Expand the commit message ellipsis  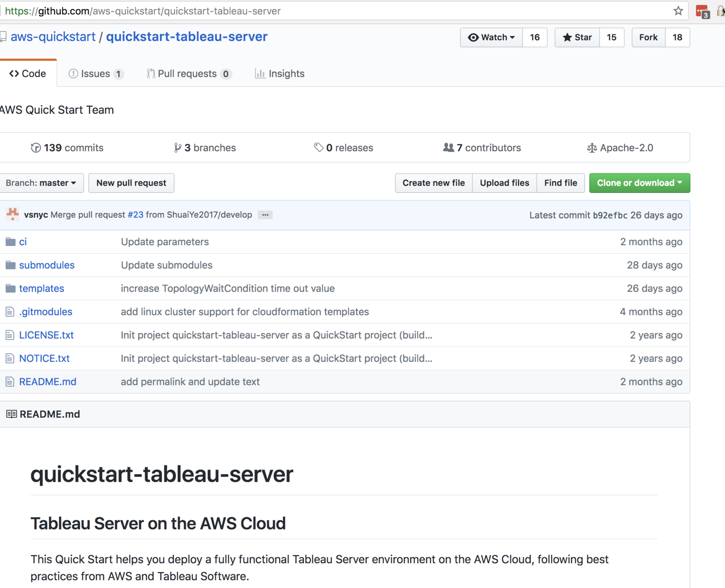point(265,215)
